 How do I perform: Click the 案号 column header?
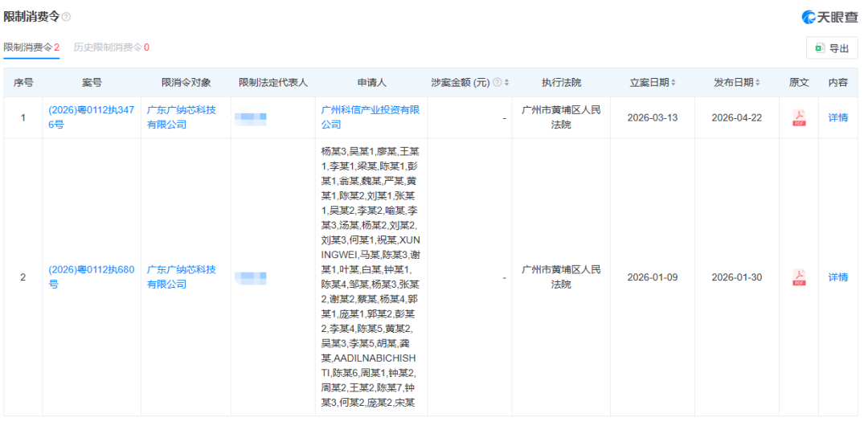click(x=92, y=83)
